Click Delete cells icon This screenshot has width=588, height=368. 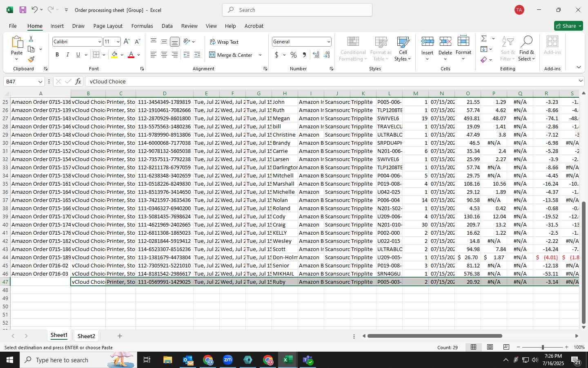[x=445, y=41]
